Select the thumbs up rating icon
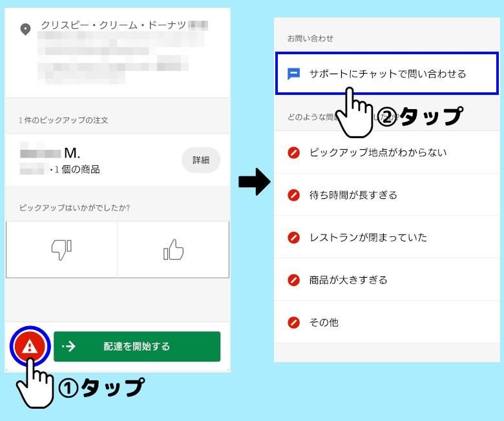This screenshot has height=421, width=504. 173,249
